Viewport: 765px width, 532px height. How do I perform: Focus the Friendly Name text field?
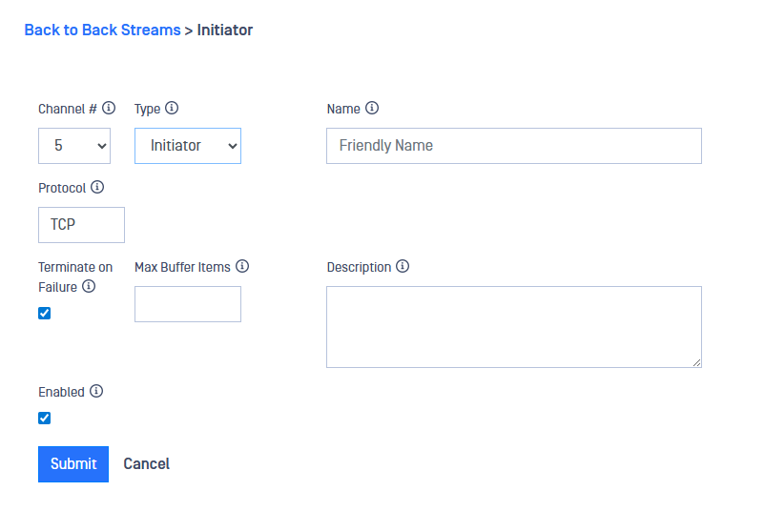tap(513, 146)
